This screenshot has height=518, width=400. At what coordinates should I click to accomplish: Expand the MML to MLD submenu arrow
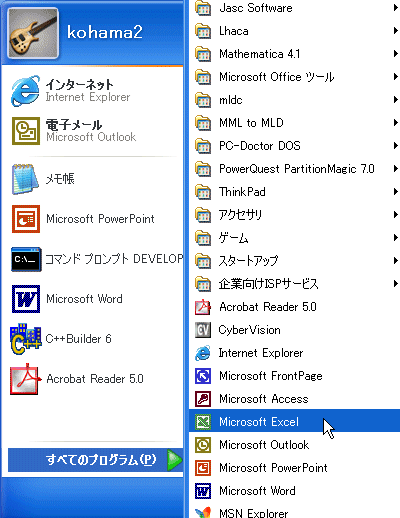tap(396, 123)
